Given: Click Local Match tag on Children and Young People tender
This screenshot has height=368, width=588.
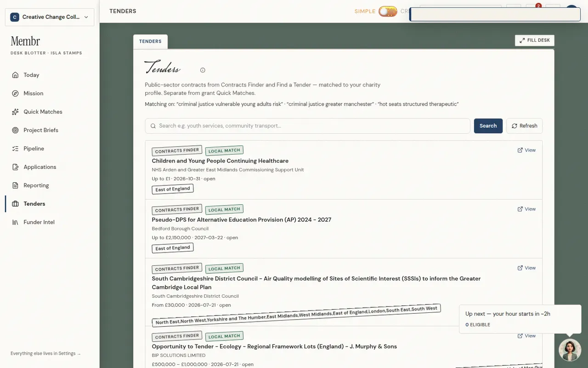Looking at the screenshot, I should (x=224, y=150).
